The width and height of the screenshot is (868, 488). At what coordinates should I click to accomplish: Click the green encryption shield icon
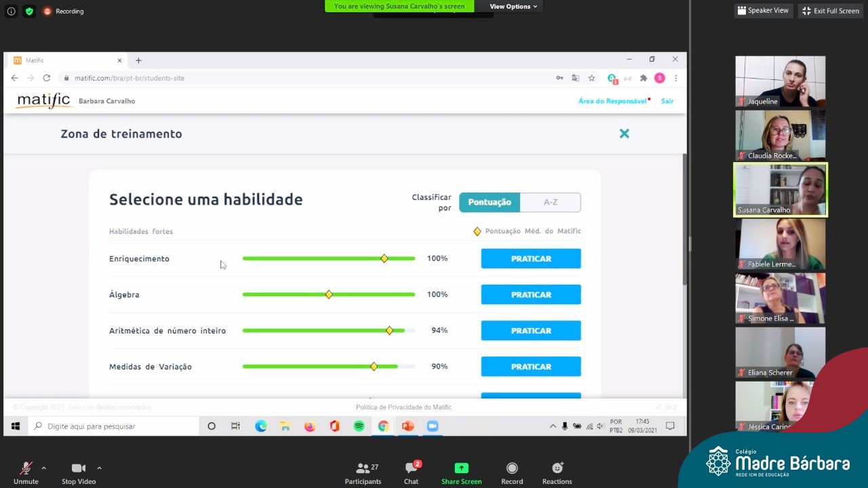click(28, 11)
